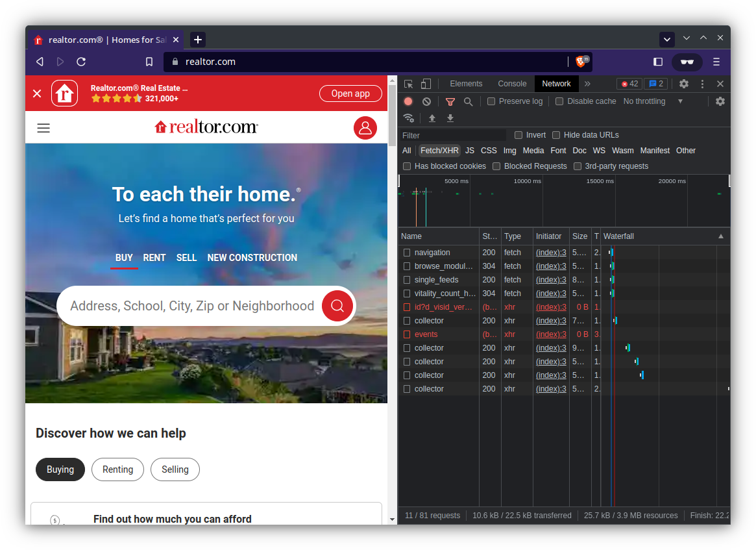This screenshot has width=756, height=550.
Task: Select the RENT search tab
Action: tap(154, 258)
